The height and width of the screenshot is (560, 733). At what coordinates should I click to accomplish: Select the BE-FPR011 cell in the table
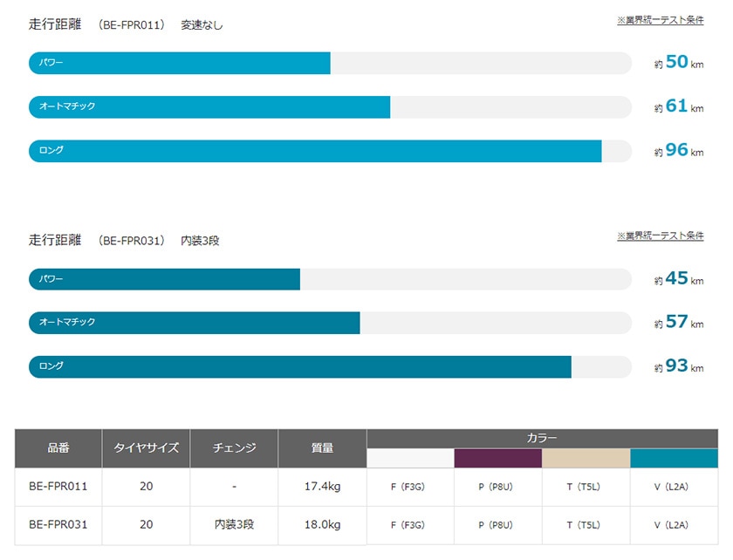[58, 487]
